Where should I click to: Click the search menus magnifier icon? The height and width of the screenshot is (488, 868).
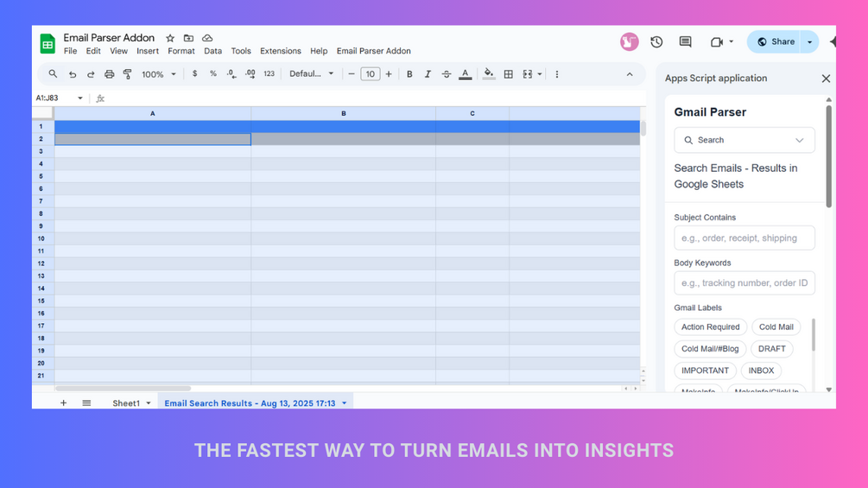[53, 73]
